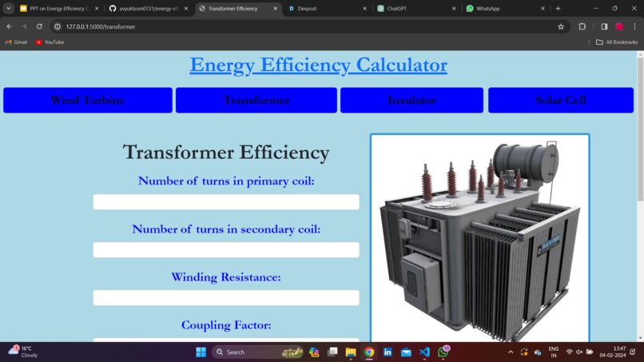
Task: Switch to PPT on Energy Efficiency tab
Action: point(59,8)
